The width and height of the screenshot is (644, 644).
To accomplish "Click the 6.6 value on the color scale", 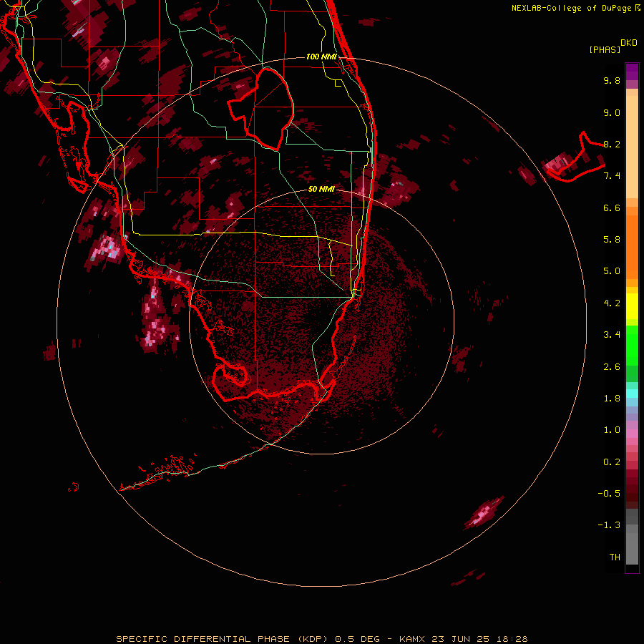I will 612,208.
